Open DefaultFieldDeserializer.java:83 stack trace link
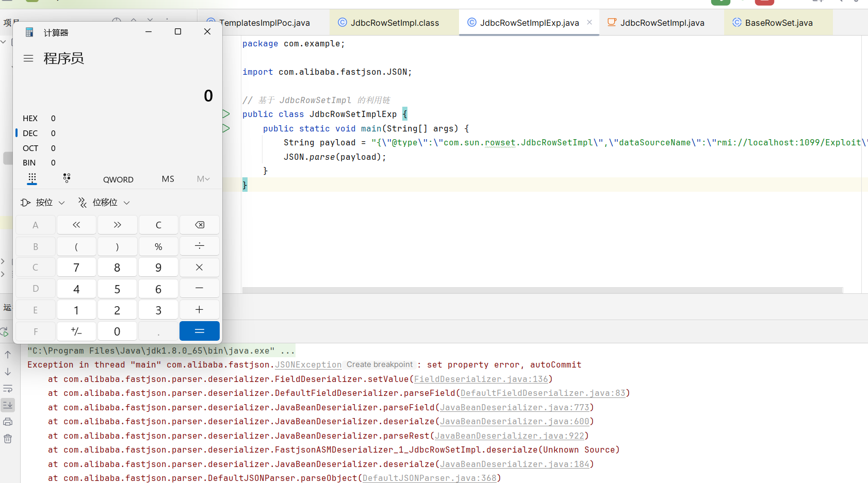This screenshot has height=483, width=868. coord(543,393)
